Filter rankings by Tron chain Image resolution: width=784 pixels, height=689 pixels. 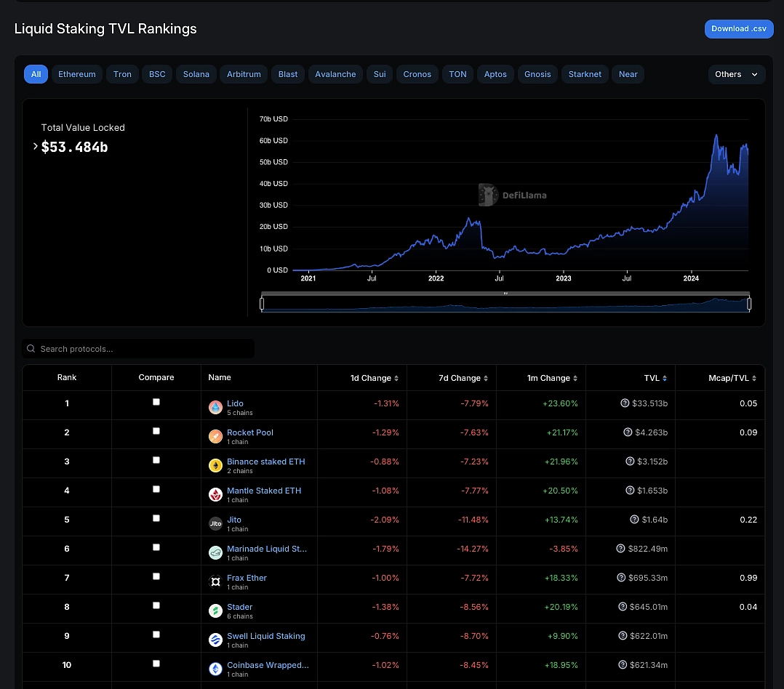122,74
